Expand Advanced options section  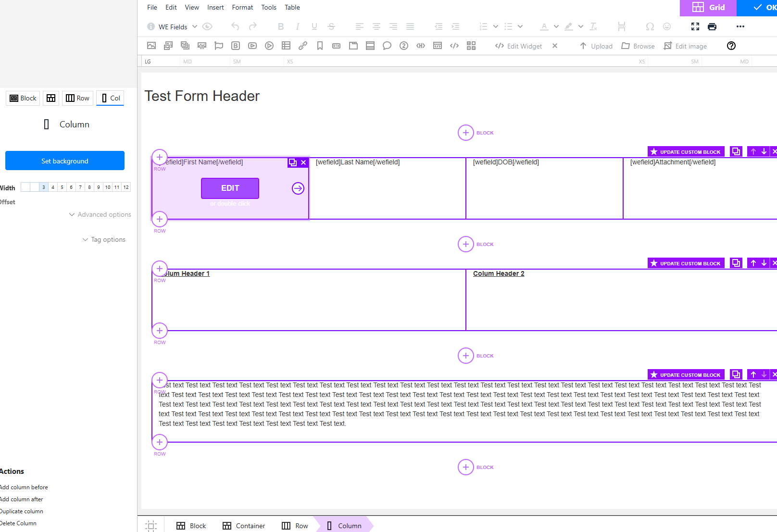(x=100, y=215)
